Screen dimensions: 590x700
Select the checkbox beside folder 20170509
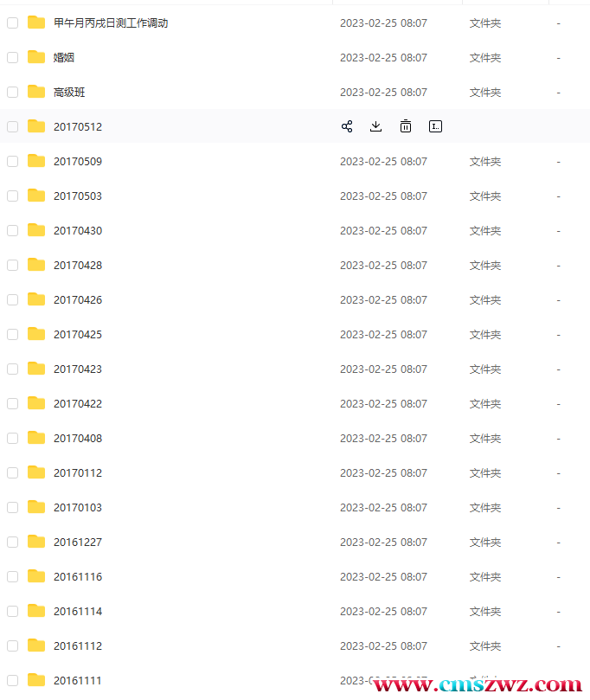tap(12, 161)
